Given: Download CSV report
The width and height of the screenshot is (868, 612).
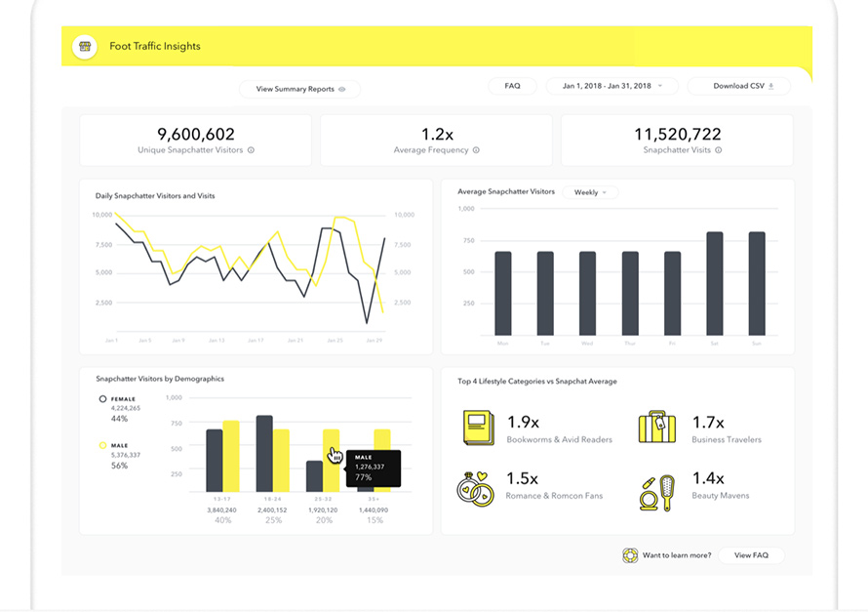Looking at the screenshot, I should click(738, 86).
